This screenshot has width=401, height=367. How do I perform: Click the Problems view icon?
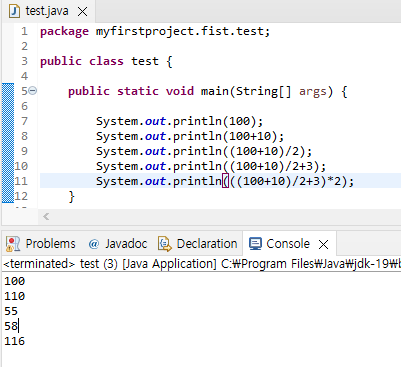pyautogui.click(x=13, y=244)
